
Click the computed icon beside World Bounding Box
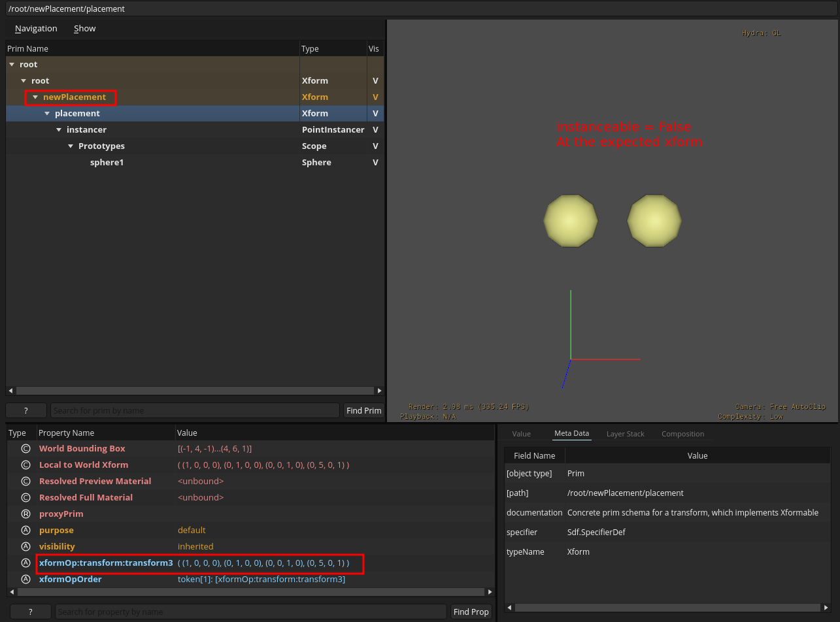pos(26,449)
